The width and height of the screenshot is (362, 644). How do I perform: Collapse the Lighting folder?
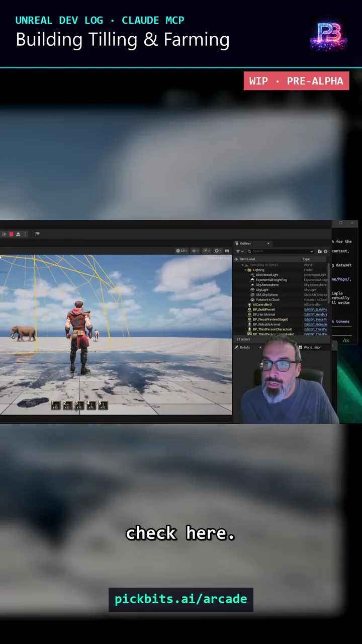click(x=245, y=270)
